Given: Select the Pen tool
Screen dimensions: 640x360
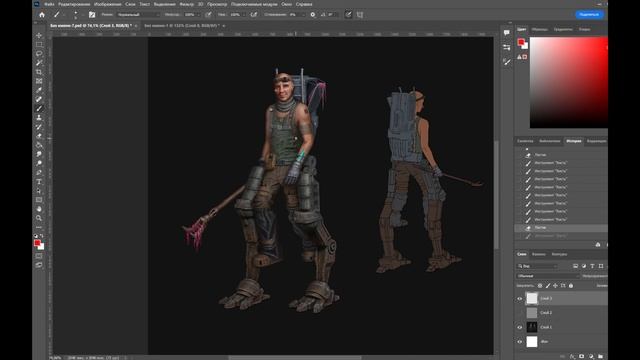Looking at the screenshot, I should coord(39,172).
